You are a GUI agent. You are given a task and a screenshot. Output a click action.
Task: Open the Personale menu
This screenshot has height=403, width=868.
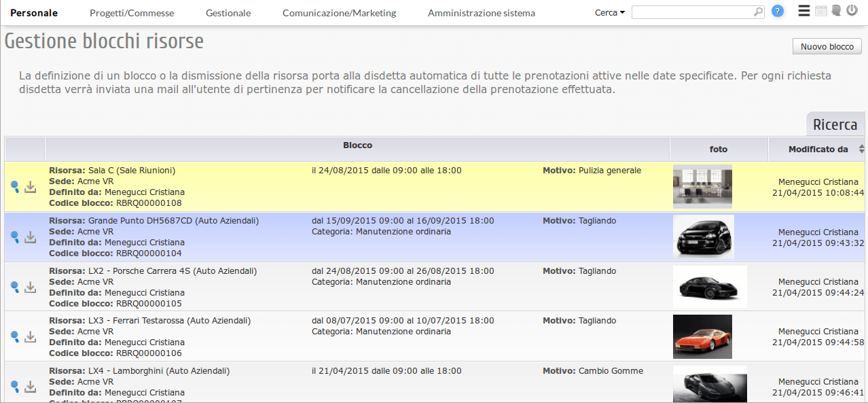[x=34, y=13]
